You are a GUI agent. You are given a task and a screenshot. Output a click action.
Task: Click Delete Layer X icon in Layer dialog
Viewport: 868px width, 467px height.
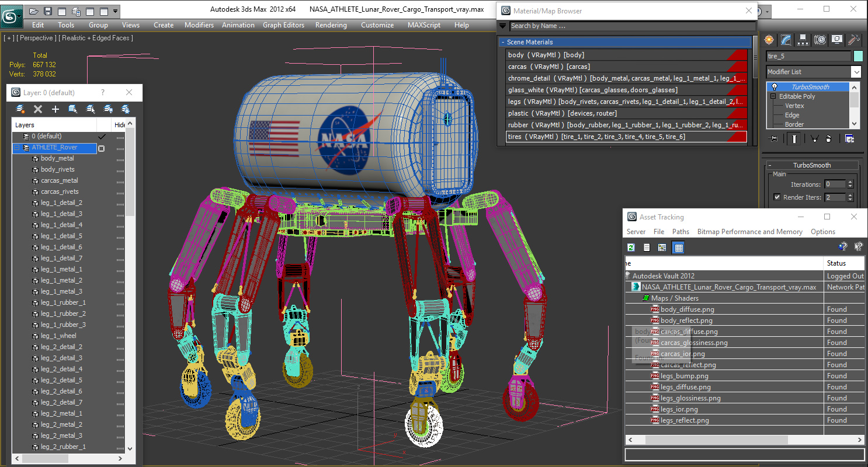(38, 109)
